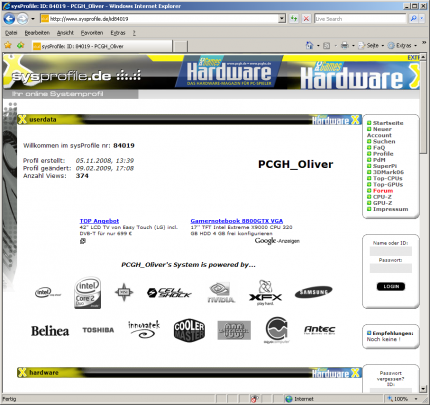Screen dimensions: 430x405
Task: Click the Add to Favorites icon
Action: pos(21,45)
